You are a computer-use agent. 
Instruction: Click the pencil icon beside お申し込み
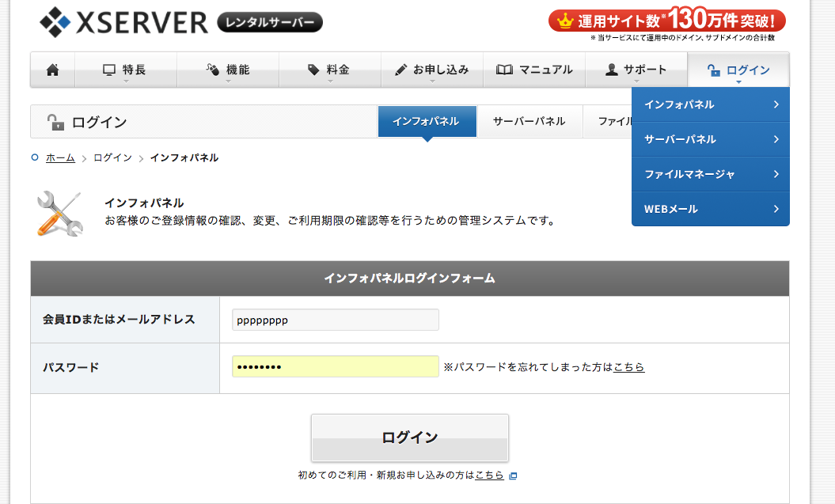pyautogui.click(x=401, y=70)
